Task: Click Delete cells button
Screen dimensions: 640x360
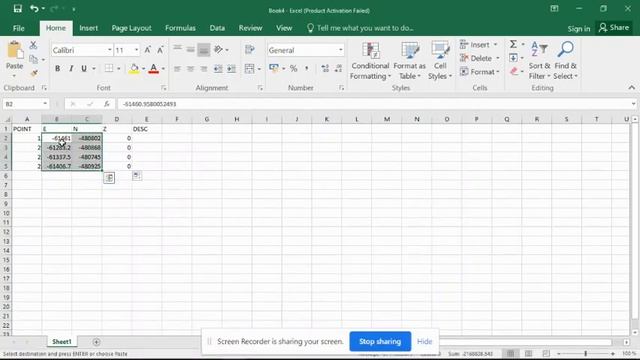Action: pyautogui.click(x=480, y=58)
